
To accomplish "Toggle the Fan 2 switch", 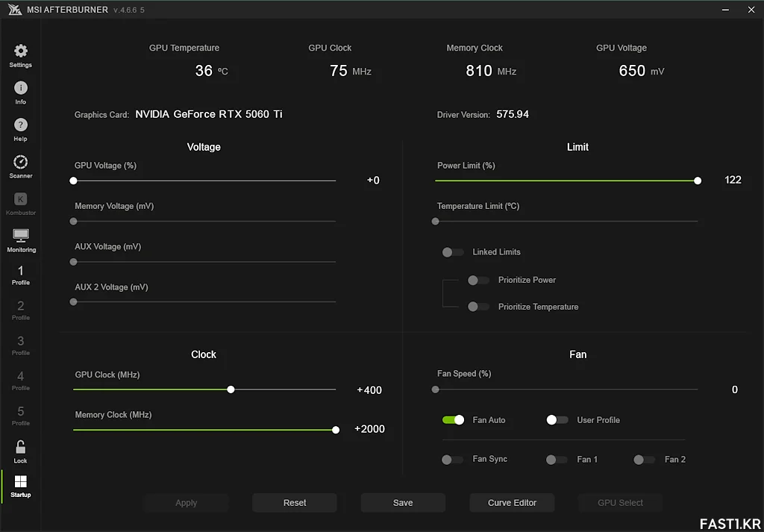I will click(x=644, y=460).
